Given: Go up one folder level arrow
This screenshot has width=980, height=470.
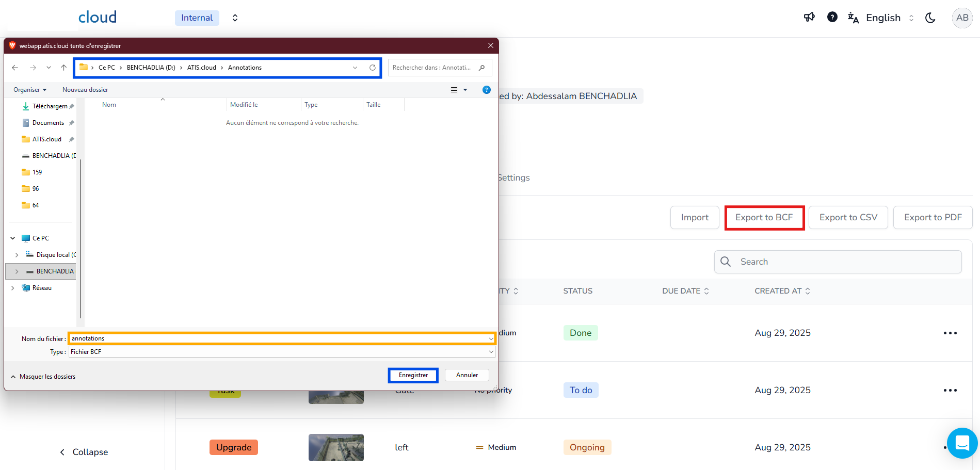Looking at the screenshot, I should pos(63,68).
